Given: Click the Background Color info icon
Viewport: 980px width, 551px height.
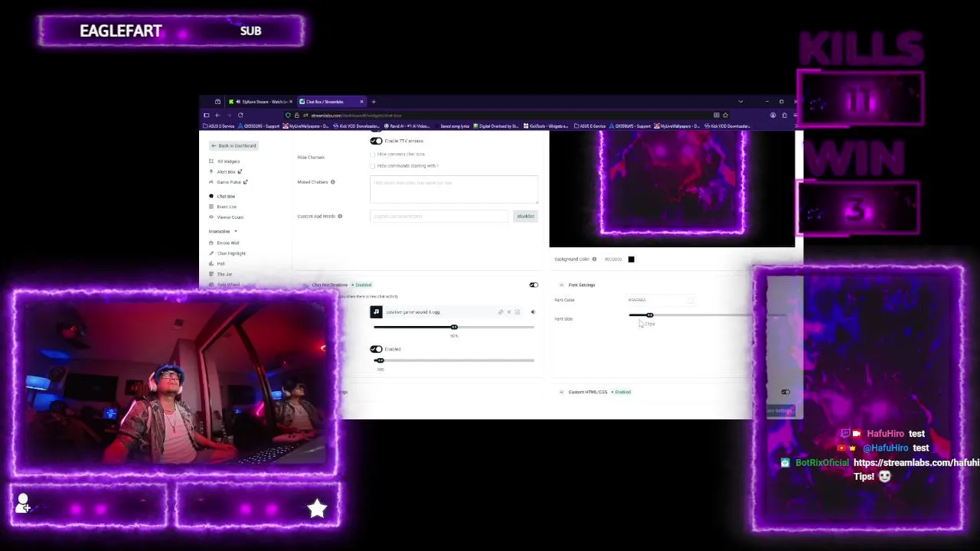Looking at the screenshot, I should (x=594, y=259).
